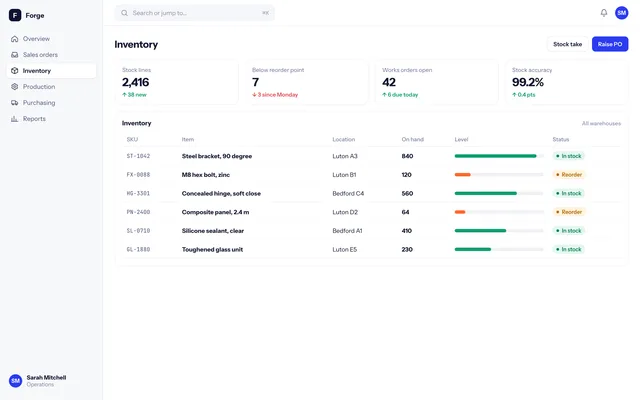Open item Composite panel, 2.4 m
The width and height of the screenshot is (640, 400).
pos(216,212)
